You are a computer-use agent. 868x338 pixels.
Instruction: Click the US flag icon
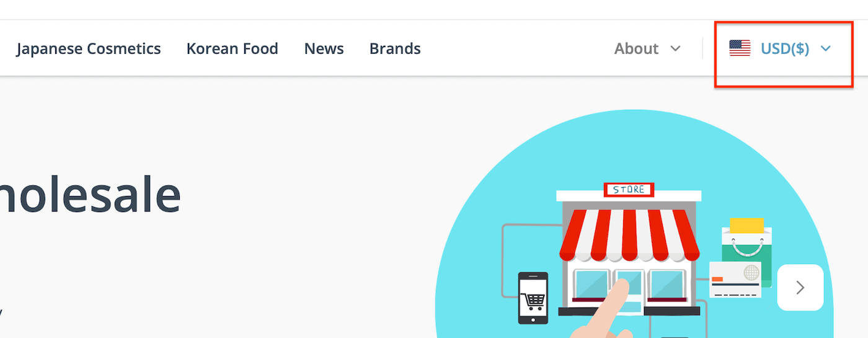[x=740, y=48]
